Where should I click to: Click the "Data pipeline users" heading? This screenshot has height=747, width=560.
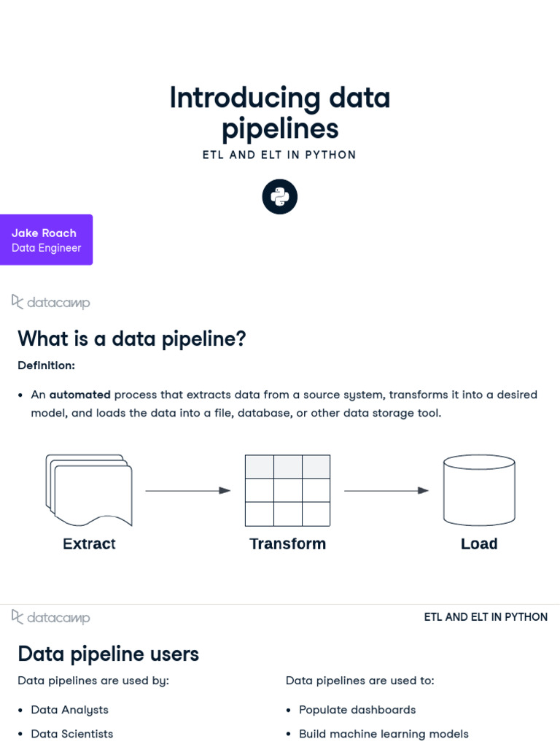(x=108, y=654)
